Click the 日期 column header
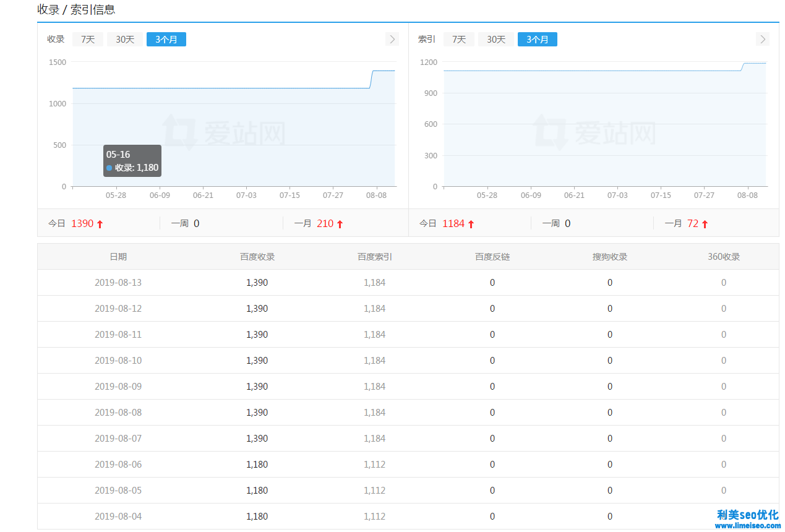The width and height of the screenshot is (785, 532). [x=118, y=257]
